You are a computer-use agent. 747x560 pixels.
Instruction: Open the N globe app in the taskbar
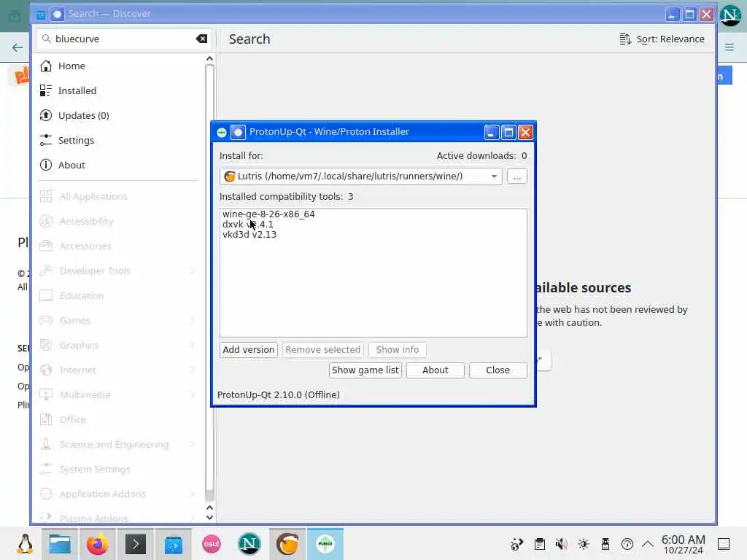point(249,544)
